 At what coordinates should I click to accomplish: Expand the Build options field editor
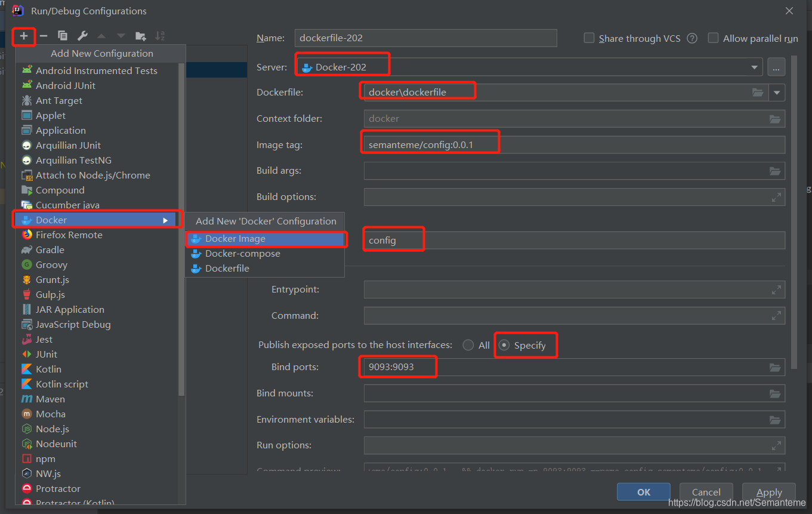click(x=776, y=197)
